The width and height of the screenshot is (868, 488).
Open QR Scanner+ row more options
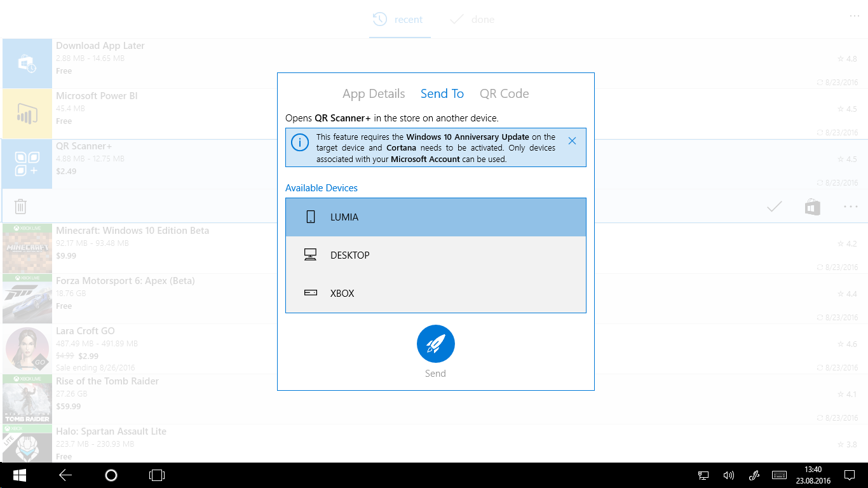coord(851,207)
